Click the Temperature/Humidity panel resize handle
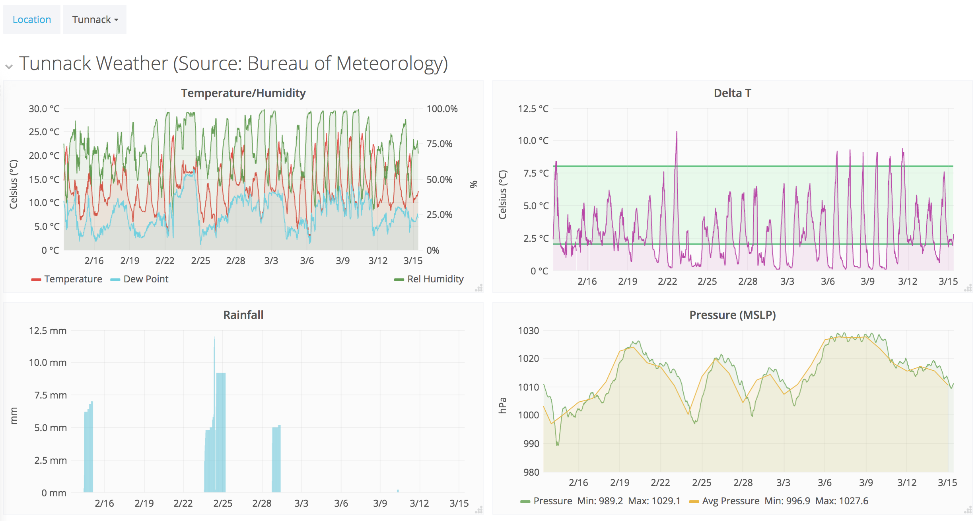Image resolution: width=980 pixels, height=521 pixels. [479, 288]
